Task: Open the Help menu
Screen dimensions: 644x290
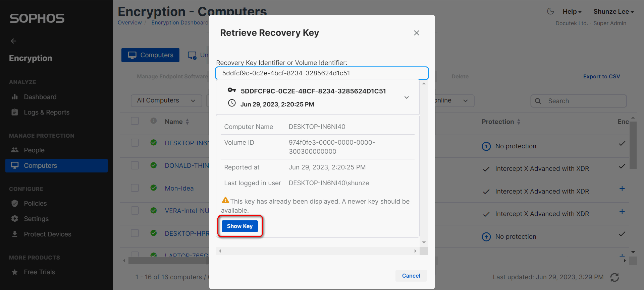Action: click(x=572, y=12)
